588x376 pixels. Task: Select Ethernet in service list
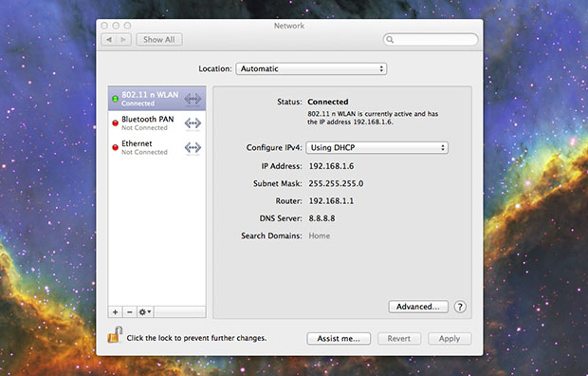156,147
